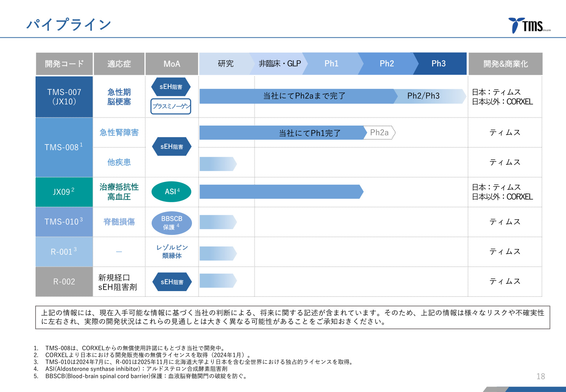Viewport: 566px width, 392px height.
Task: Click the 当社にてPh2aまで完了 progress bar
Action: pyautogui.click(x=299, y=96)
